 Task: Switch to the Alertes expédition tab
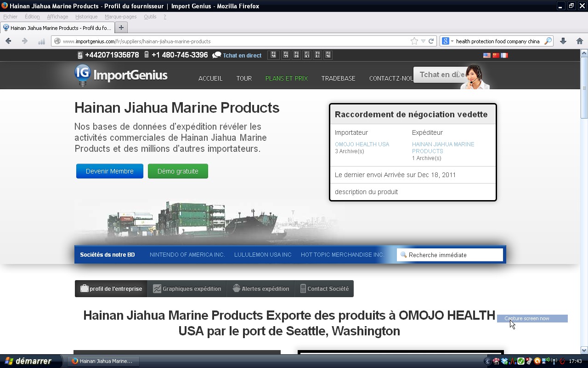pos(260,289)
